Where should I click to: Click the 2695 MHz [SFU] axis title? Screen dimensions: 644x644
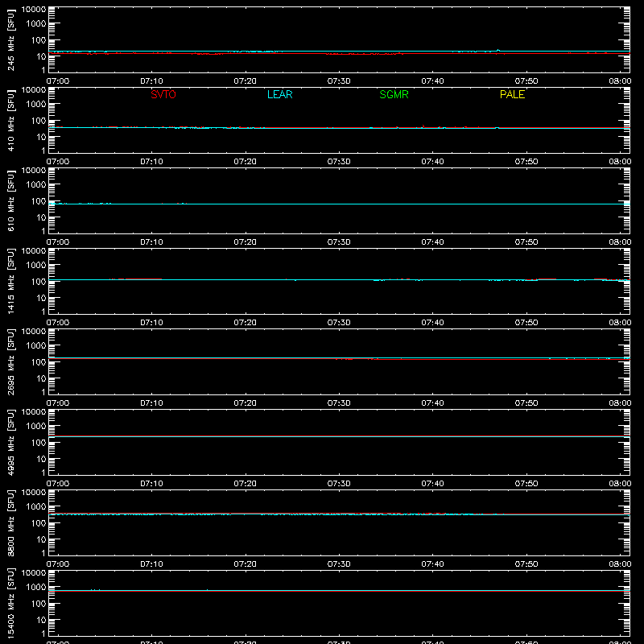tap(10, 361)
